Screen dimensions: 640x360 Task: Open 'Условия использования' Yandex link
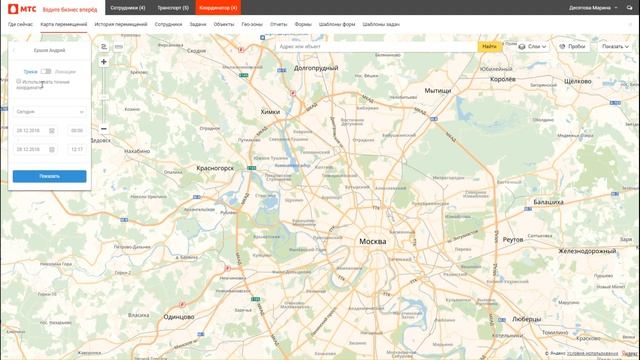(593, 353)
